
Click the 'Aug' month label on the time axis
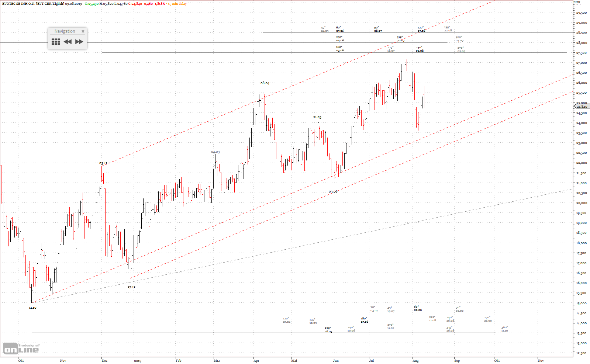415,361
